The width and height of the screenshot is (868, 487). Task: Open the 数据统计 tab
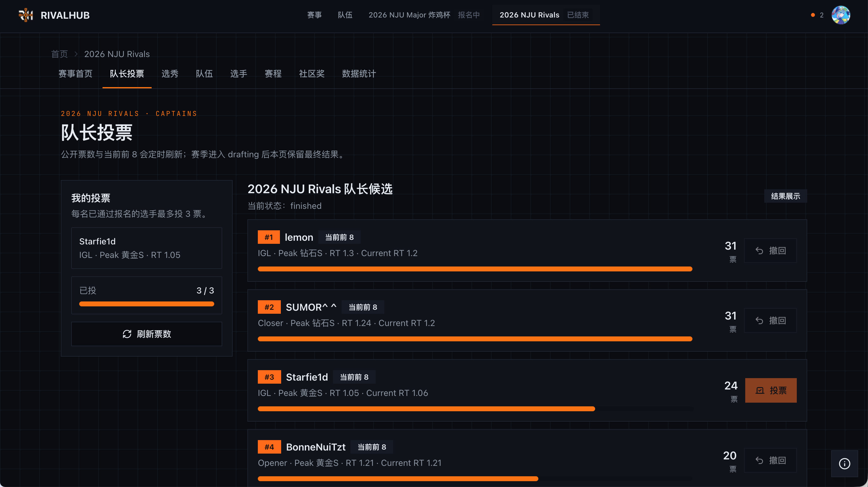click(x=359, y=74)
